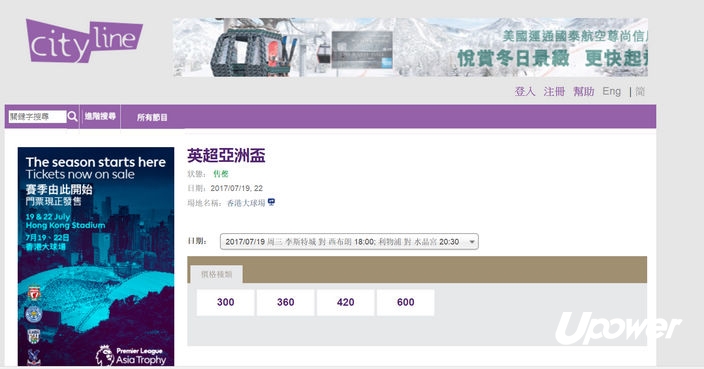Open the match date dropdown
Image resolution: width=704 pixels, height=369 pixels.
349,242
